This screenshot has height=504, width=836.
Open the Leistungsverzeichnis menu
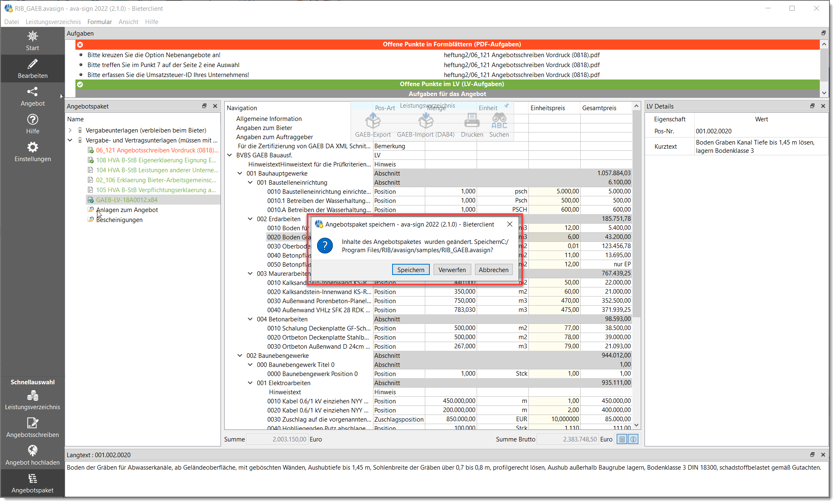click(53, 22)
